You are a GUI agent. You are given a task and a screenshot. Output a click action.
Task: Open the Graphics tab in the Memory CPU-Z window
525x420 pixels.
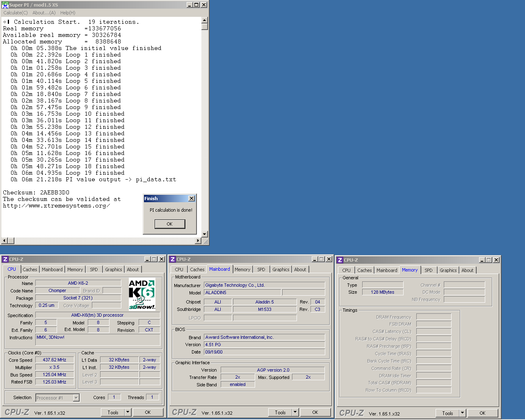pos(448,270)
